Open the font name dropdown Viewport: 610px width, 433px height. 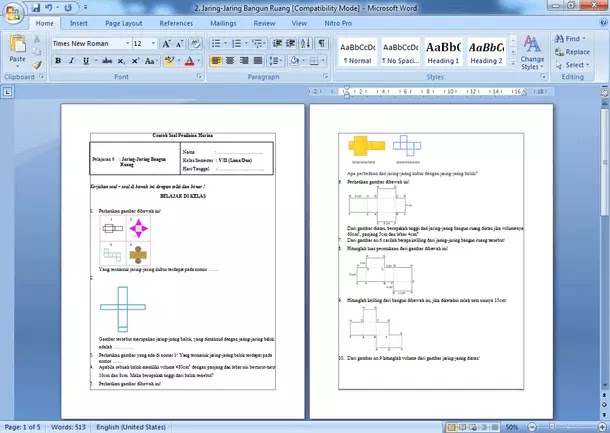(127, 44)
